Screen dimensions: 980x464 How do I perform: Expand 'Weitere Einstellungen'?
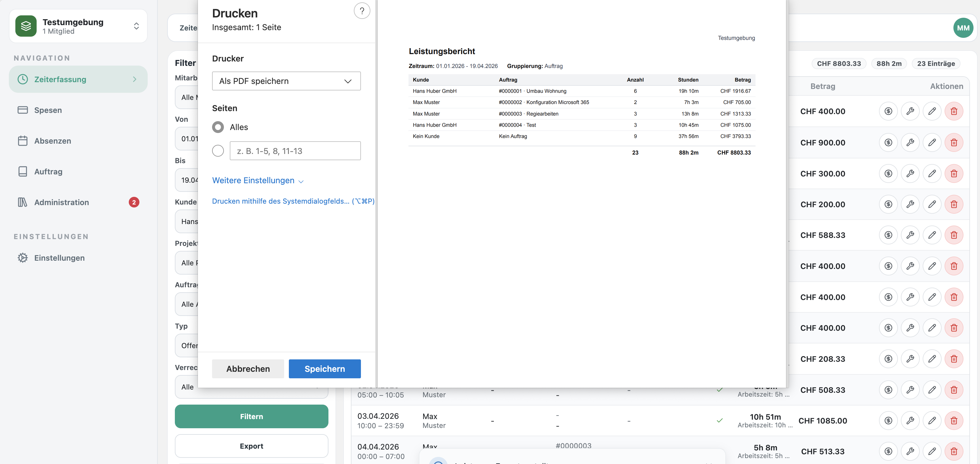pos(258,180)
